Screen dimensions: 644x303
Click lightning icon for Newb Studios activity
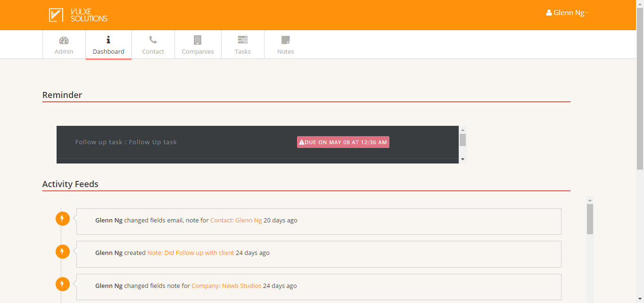[62, 284]
